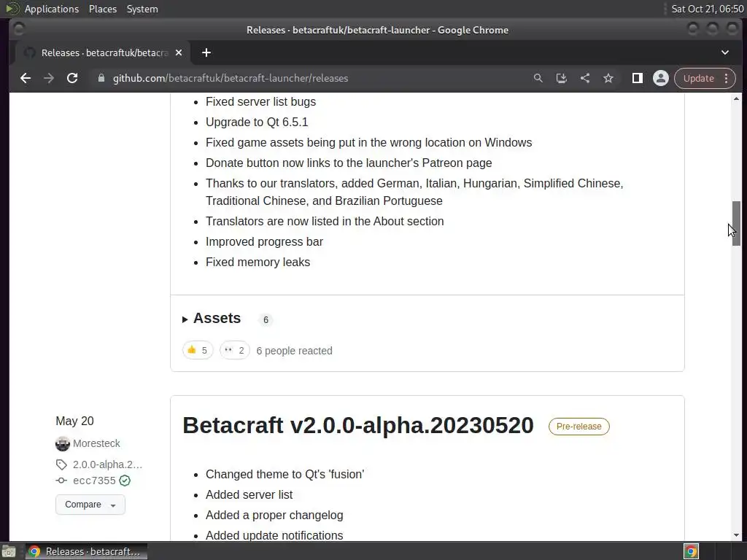Viewport: 747px width, 560px height.
Task: Open a new browser tab
Action: [x=206, y=52]
